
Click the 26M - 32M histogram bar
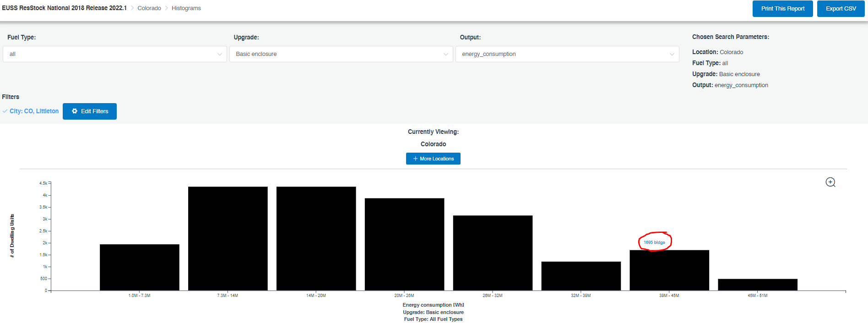point(493,253)
